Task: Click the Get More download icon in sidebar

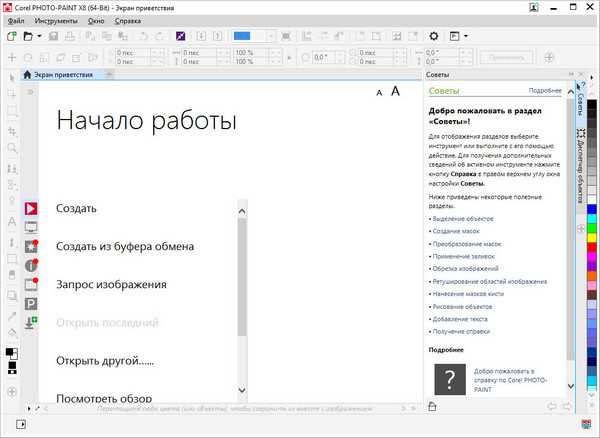Action: tap(31, 322)
